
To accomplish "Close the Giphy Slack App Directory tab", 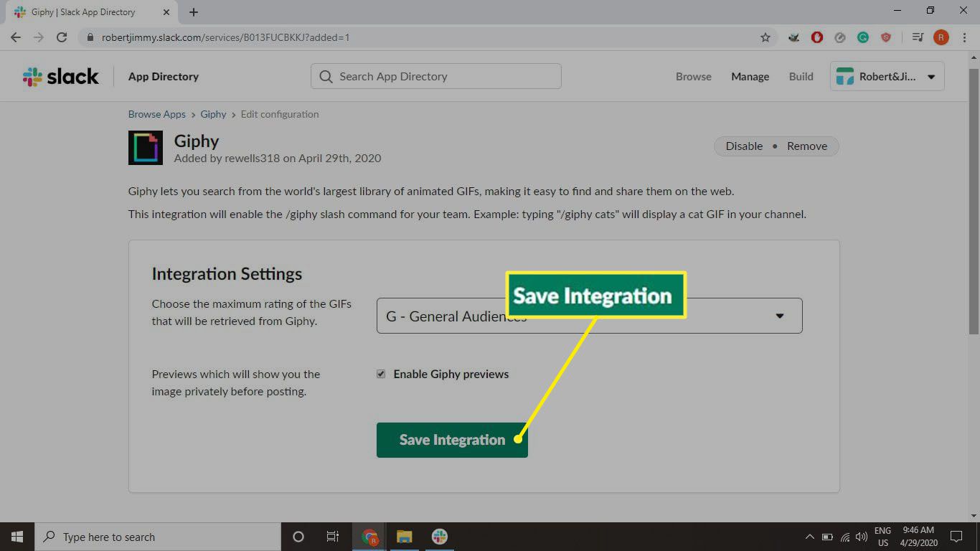I will [166, 12].
